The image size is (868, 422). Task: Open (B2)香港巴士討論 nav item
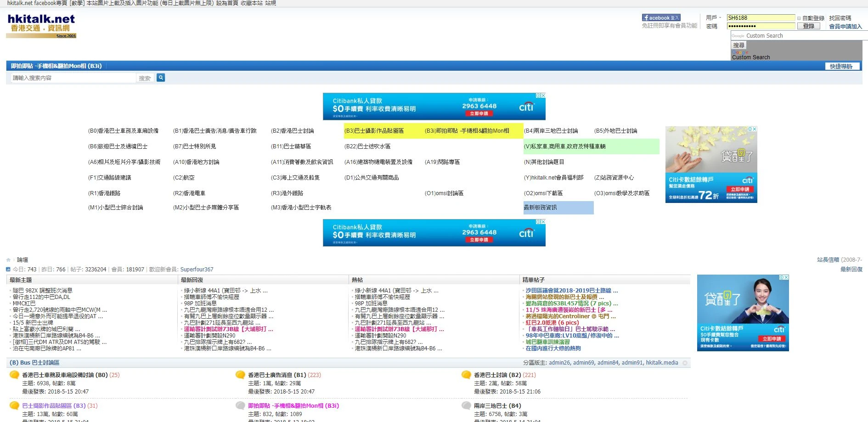coord(292,131)
